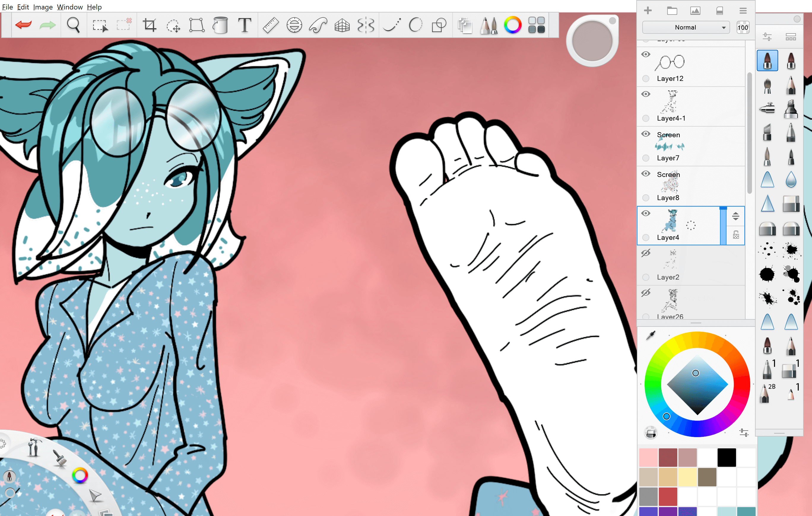Select the Ruler guide tool
Viewport: 812px width, 516px height.
[x=270, y=25]
